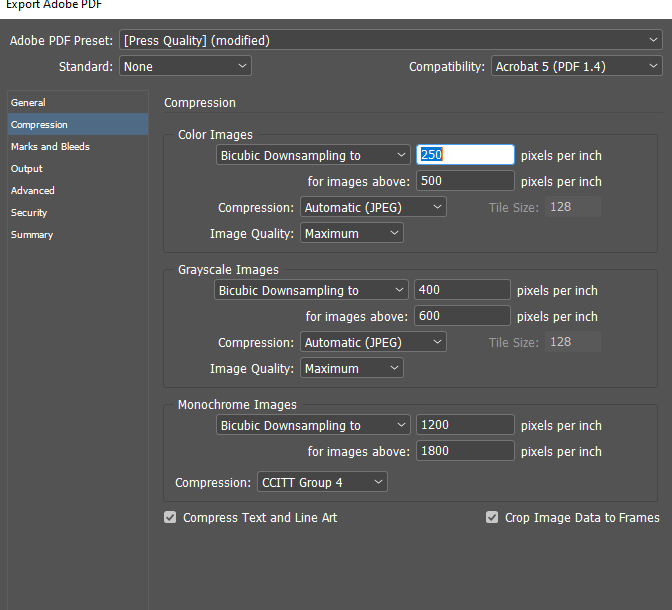Go to the Output section
This screenshot has height=610, width=672.
click(27, 169)
